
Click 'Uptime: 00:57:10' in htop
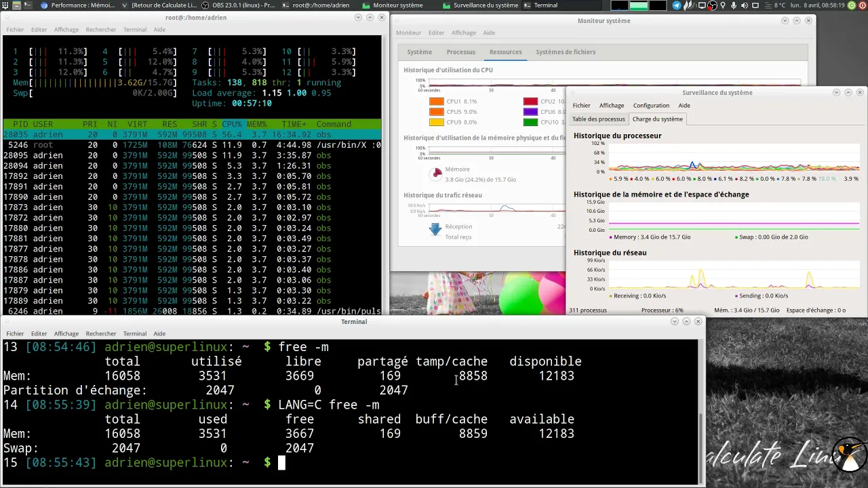click(232, 103)
